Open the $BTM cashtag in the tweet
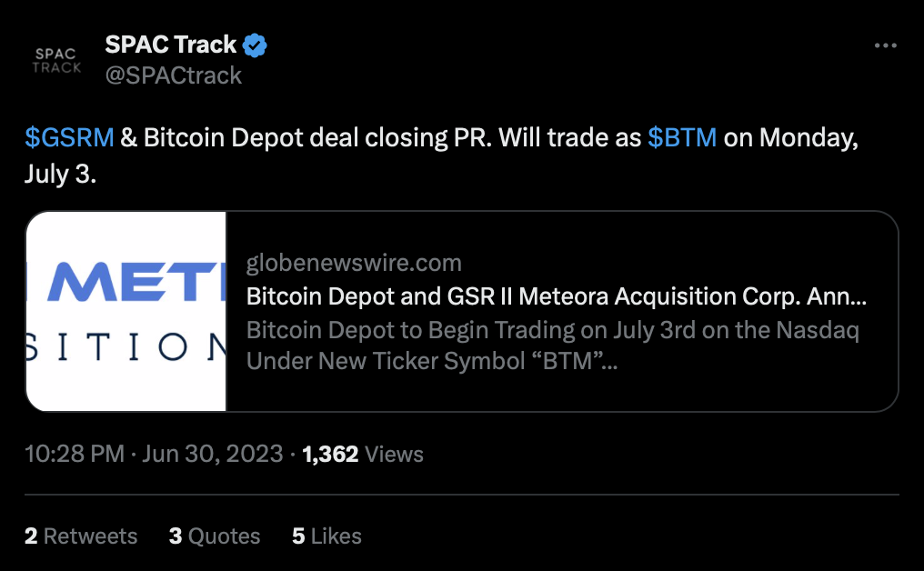Image resolution: width=924 pixels, height=571 pixels. pyautogui.click(x=682, y=137)
